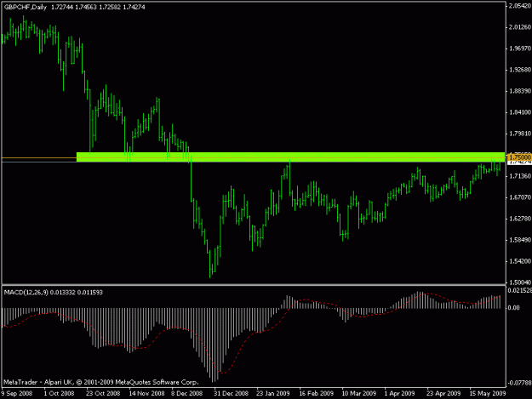Click the MACD(12,26,9) indicator label
Viewport: 532px width, 399px height.
pos(26,292)
